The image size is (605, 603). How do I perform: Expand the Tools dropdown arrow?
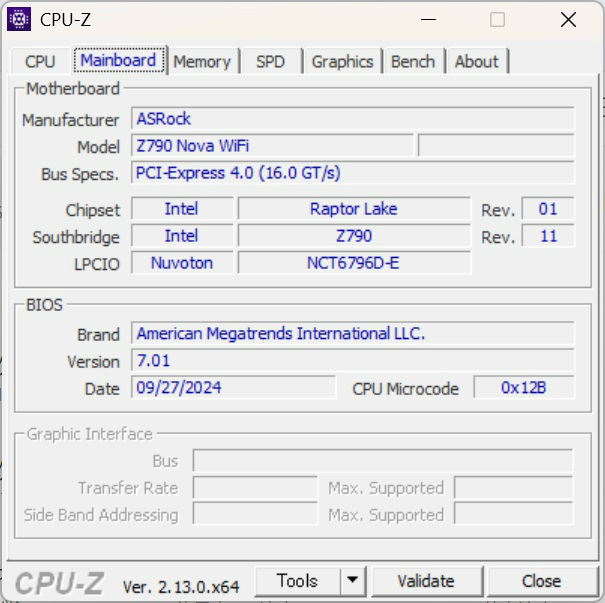coord(352,581)
